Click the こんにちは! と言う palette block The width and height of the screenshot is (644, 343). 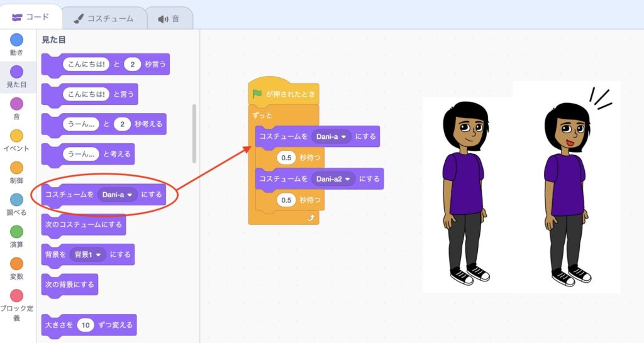pyautogui.click(x=89, y=94)
